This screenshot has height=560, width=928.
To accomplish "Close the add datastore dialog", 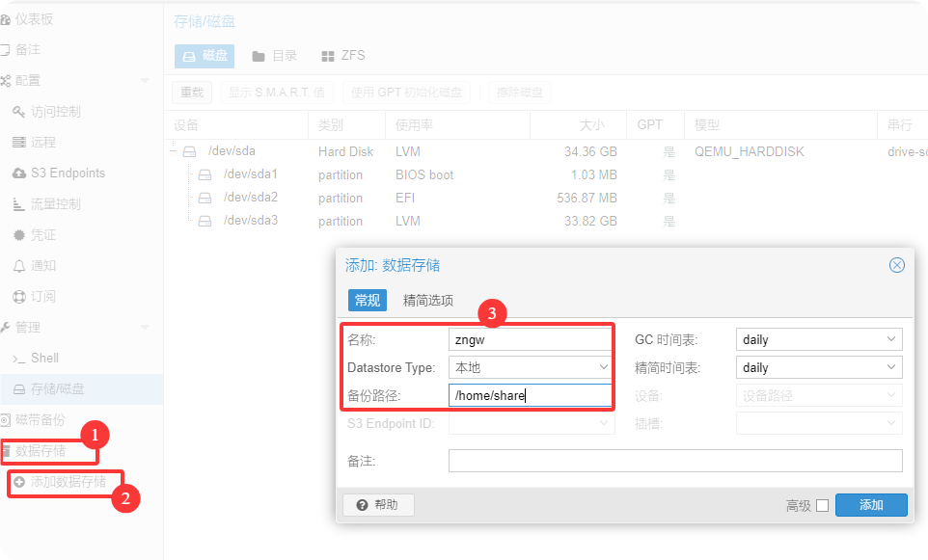I will point(896,265).
